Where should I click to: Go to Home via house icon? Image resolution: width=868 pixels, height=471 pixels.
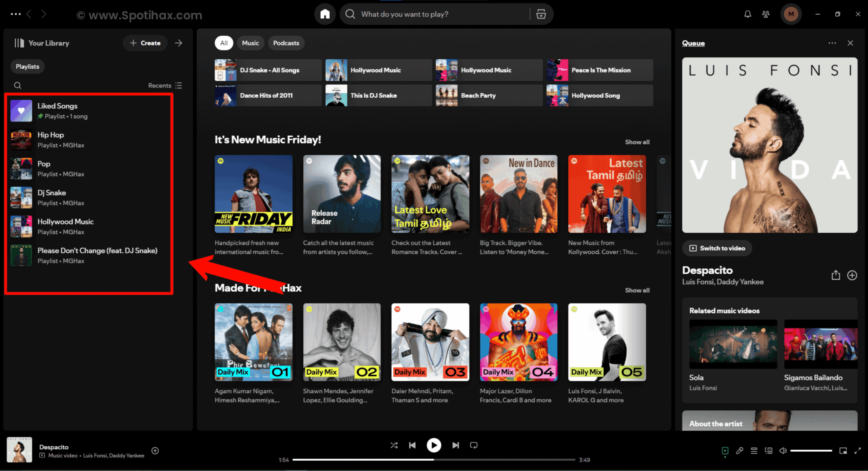click(x=325, y=14)
